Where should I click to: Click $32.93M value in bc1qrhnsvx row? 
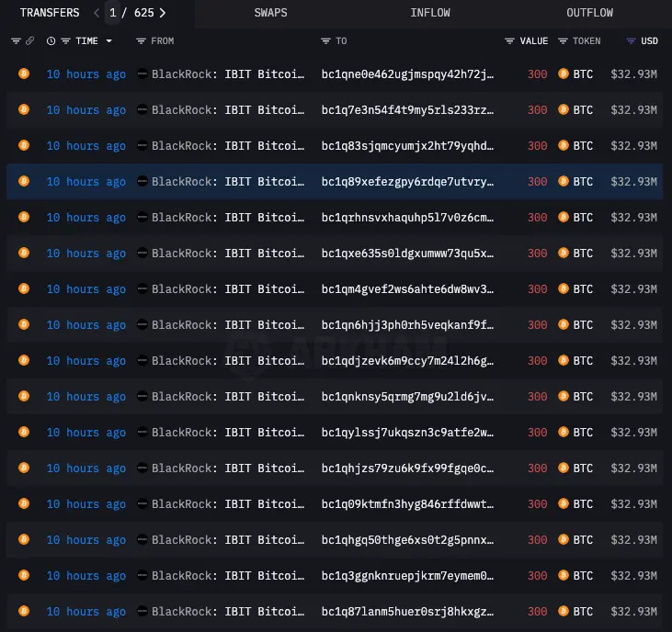634,218
